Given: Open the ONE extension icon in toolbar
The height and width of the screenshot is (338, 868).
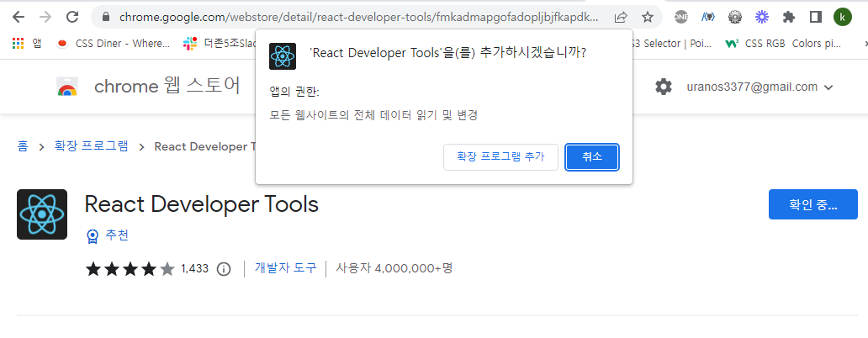Looking at the screenshot, I should point(681,17).
